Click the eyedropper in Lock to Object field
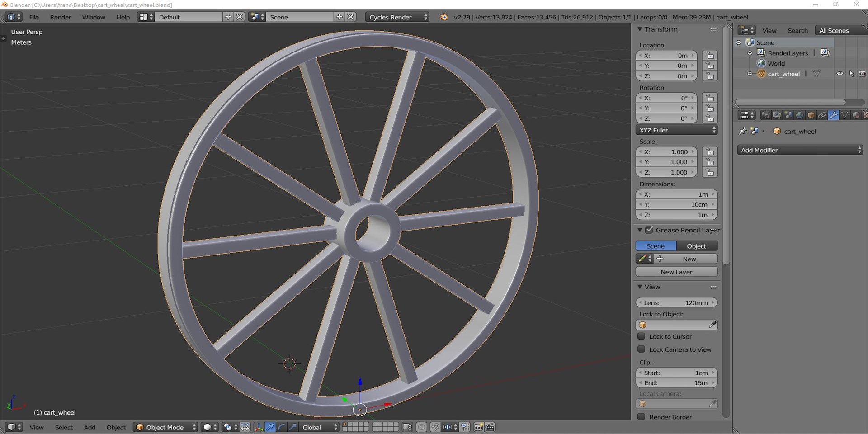This screenshot has height=434, width=868. pos(712,325)
